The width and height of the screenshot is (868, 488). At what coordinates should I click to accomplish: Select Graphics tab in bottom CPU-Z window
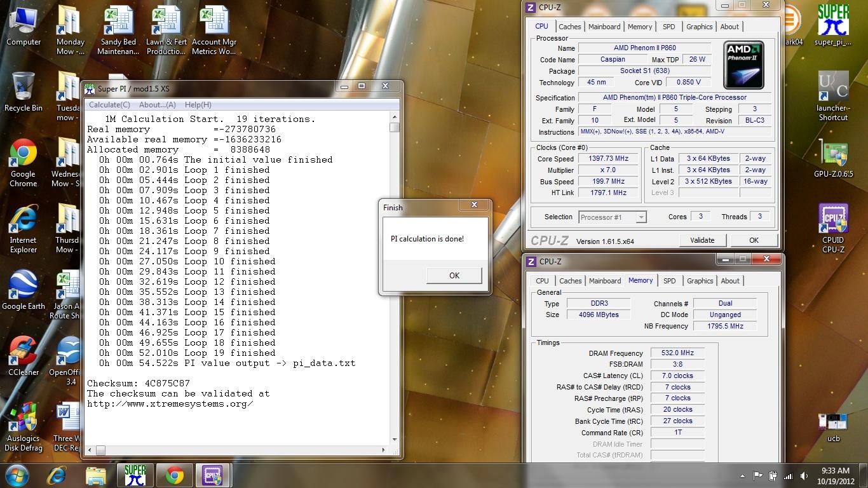[x=700, y=281]
